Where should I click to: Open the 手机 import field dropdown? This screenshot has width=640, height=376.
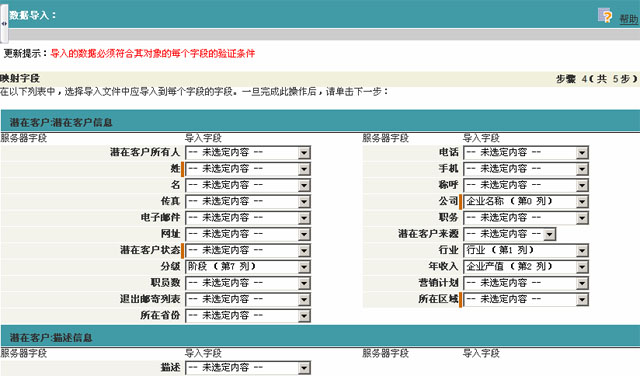526,169
